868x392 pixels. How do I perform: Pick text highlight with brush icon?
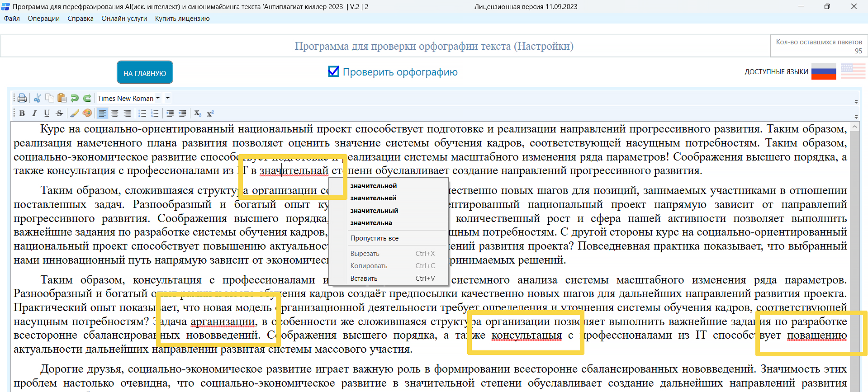tap(75, 113)
